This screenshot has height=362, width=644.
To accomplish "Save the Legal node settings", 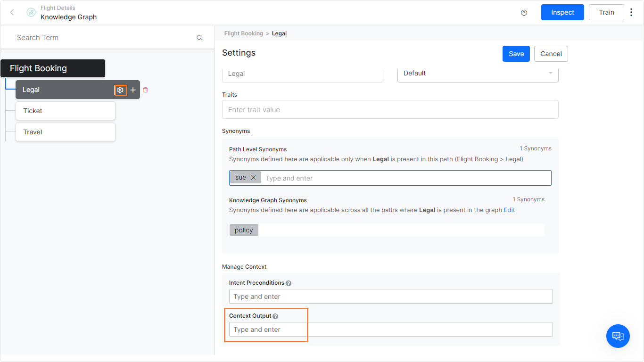I will point(516,54).
